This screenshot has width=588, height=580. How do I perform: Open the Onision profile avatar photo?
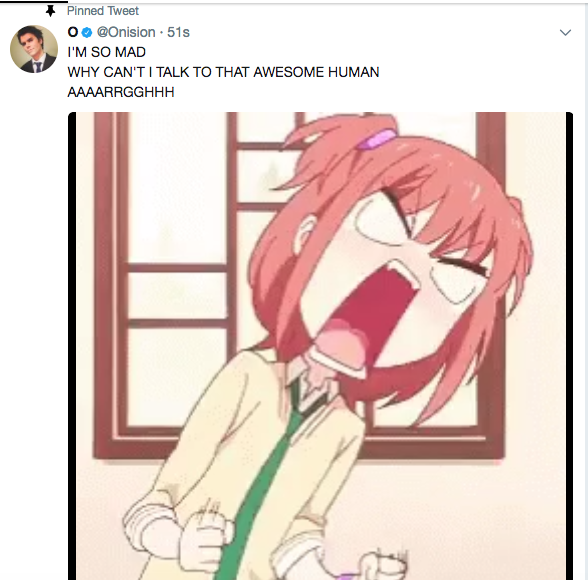point(34,49)
